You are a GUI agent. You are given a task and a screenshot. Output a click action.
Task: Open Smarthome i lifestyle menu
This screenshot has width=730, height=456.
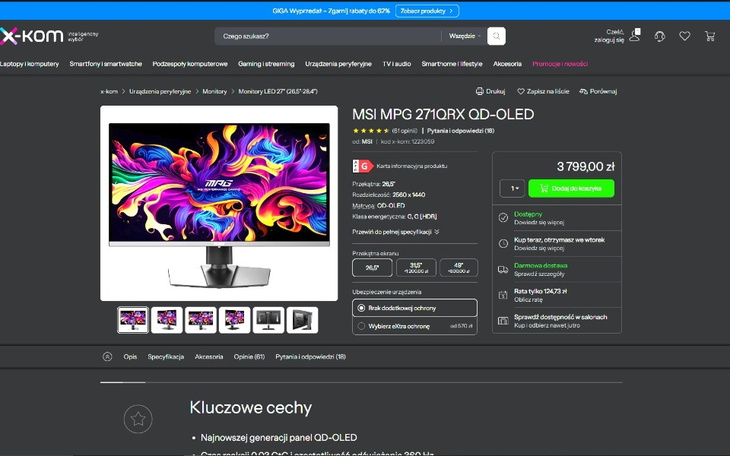452,64
